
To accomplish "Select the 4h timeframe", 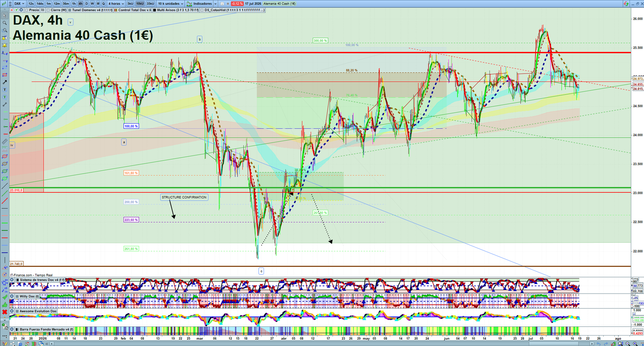I will (80, 4).
